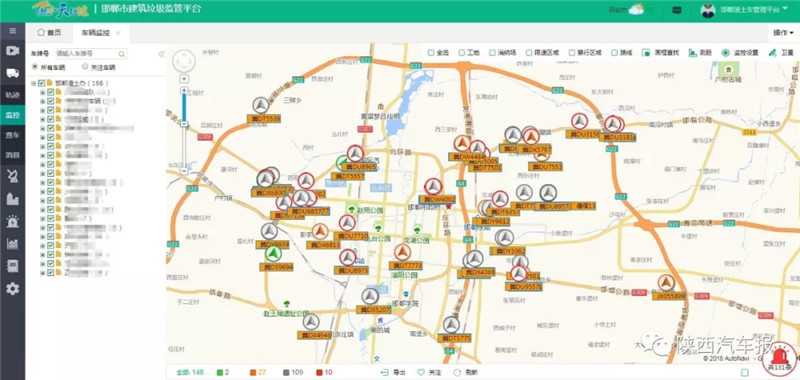Click the truck icon in sidebar
800x380 pixels.
[12, 72]
